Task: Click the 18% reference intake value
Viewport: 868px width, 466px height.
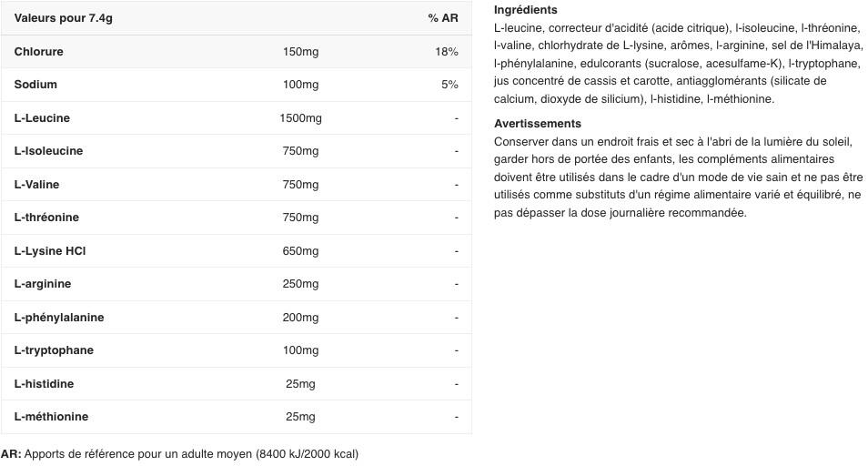Action: click(447, 52)
